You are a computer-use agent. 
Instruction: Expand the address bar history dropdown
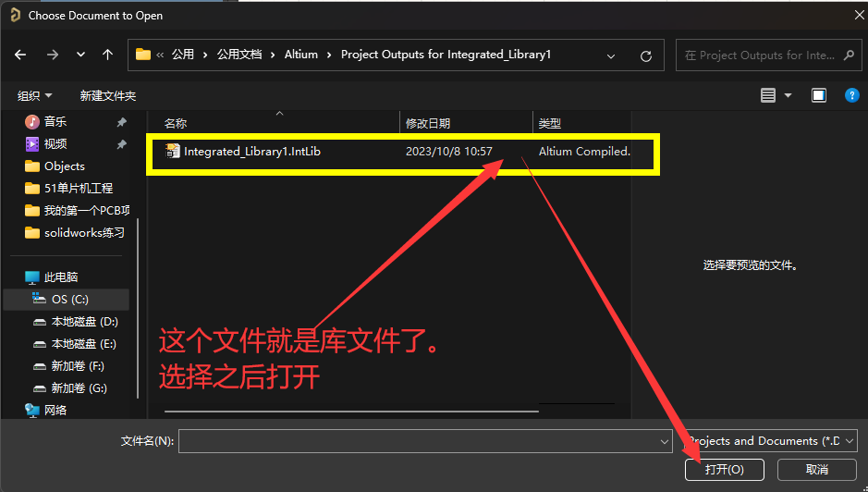[611, 56]
